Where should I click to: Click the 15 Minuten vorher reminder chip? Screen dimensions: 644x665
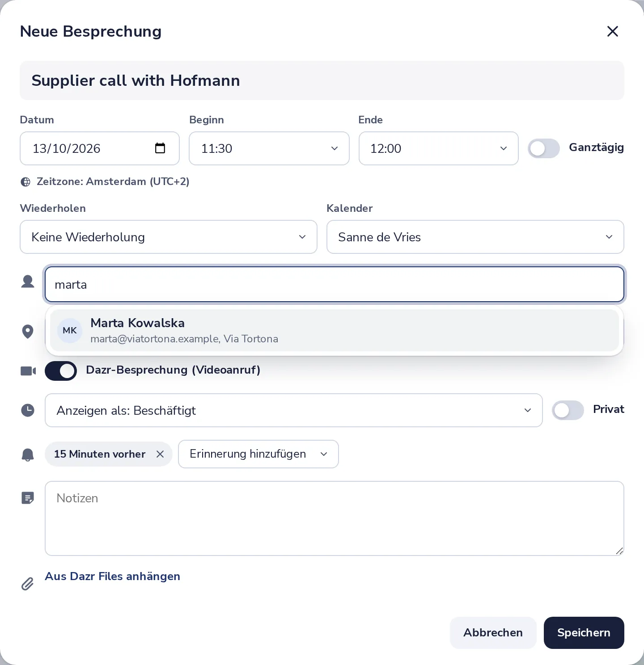pos(109,454)
